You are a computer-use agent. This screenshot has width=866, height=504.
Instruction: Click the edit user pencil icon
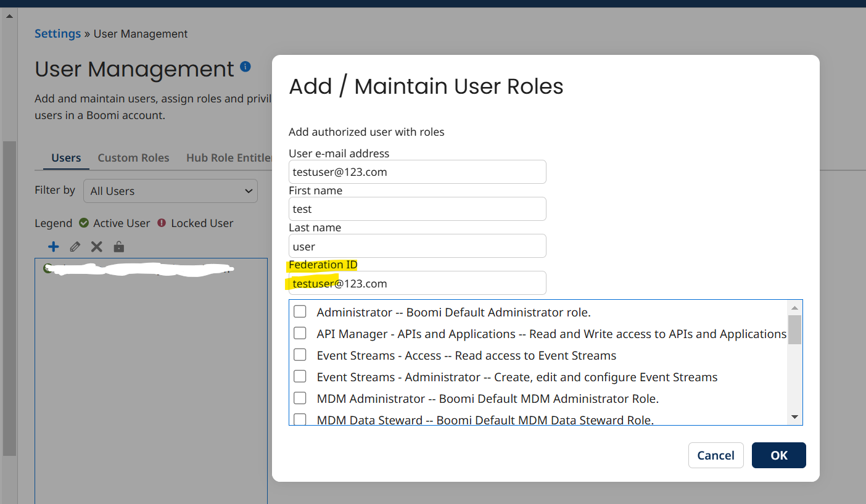tap(75, 247)
